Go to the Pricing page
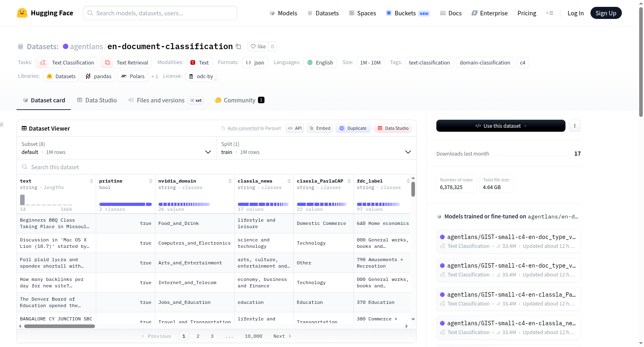 [527, 13]
